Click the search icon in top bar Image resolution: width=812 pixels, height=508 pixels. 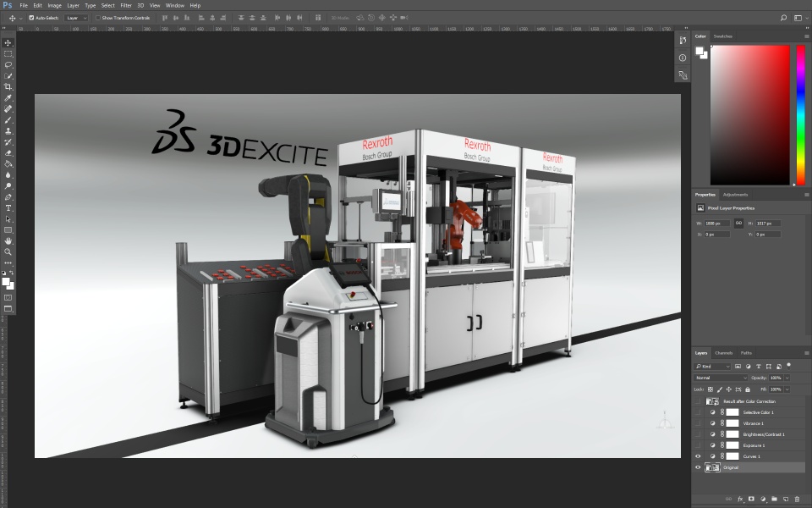point(783,17)
